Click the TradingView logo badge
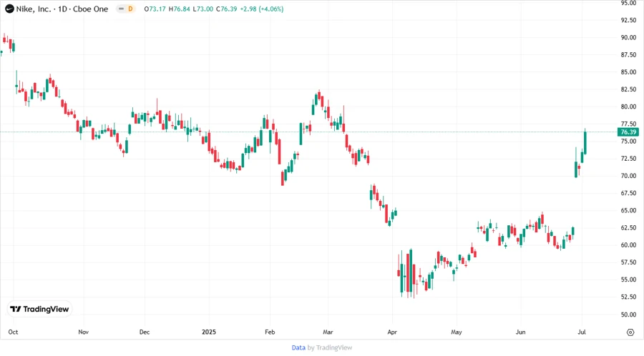 (x=40, y=310)
